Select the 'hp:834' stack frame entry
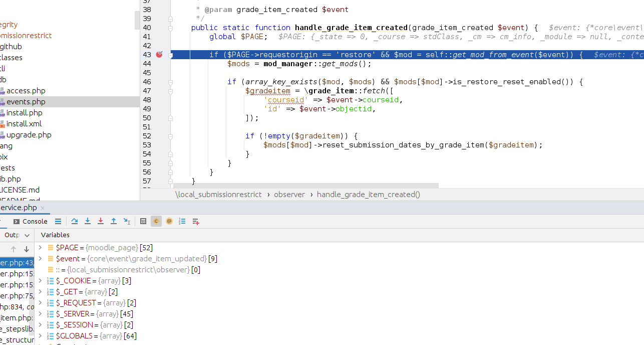Viewport: 644px width, 345px height. (17, 307)
